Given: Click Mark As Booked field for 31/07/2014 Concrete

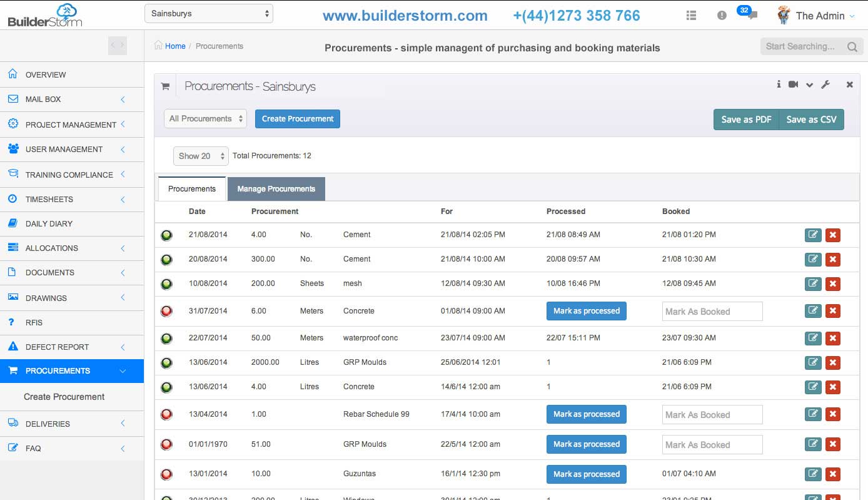Looking at the screenshot, I should click(x=712, y=312).
